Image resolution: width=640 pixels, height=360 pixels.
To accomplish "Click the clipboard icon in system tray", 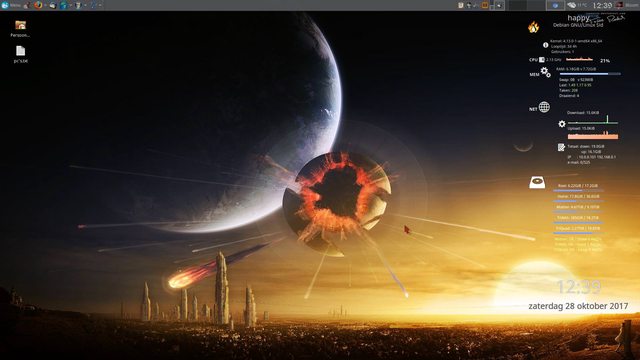I will (461, 5).
